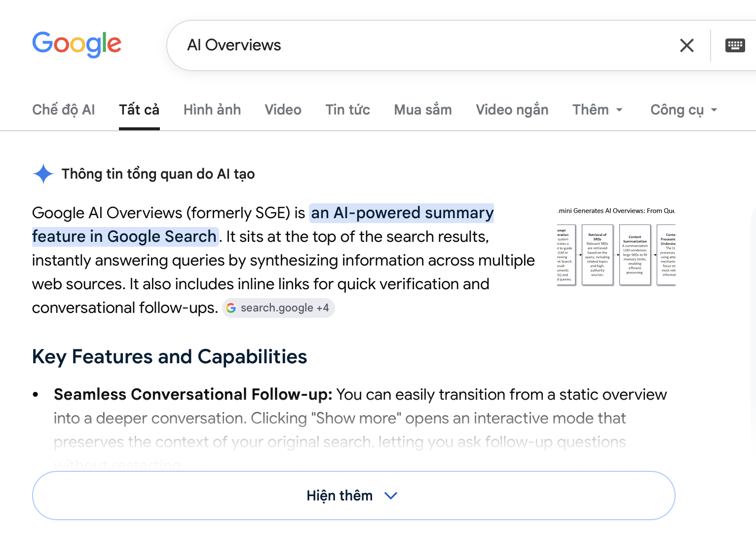Clear the search box with the X icon

point(686,45)
